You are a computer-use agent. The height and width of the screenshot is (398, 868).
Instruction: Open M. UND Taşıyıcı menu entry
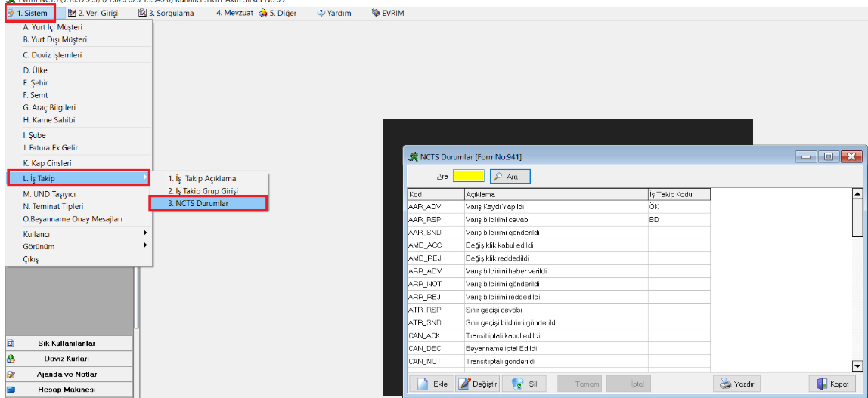point(78,194)
